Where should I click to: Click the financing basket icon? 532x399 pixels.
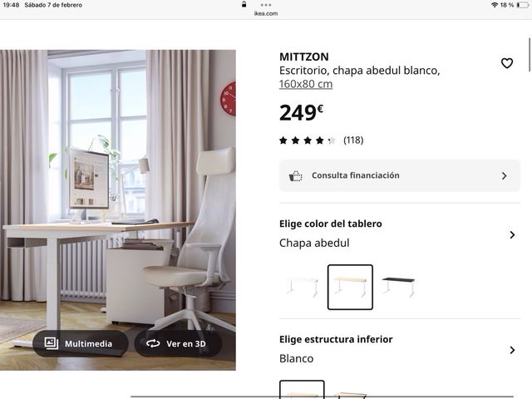point(295,175)
